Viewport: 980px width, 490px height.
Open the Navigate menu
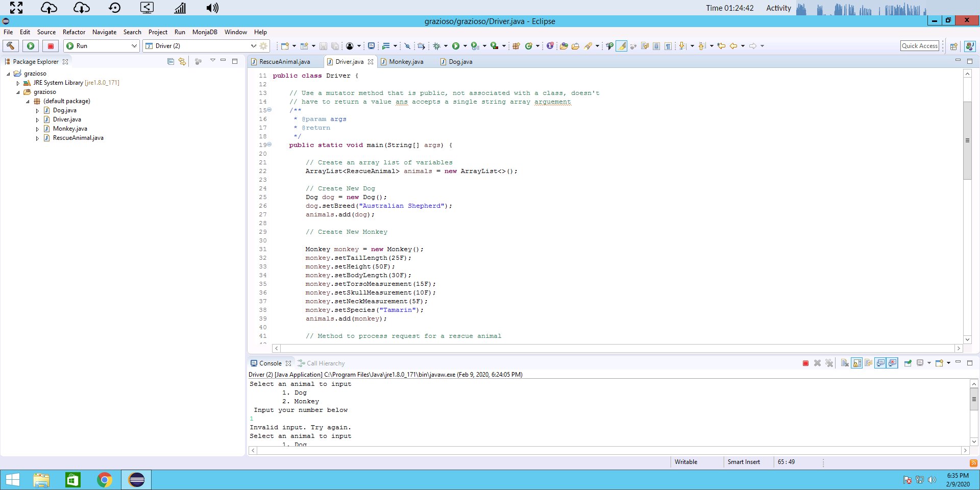pyautogui.click(x=104, y=32)
